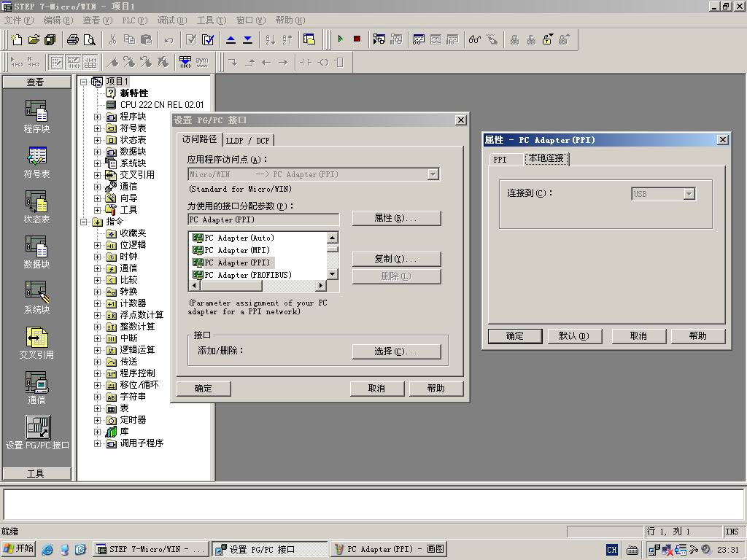Open 符号表 in the view bar
This screenshot has height=560, width=747.
pos(36,163)
